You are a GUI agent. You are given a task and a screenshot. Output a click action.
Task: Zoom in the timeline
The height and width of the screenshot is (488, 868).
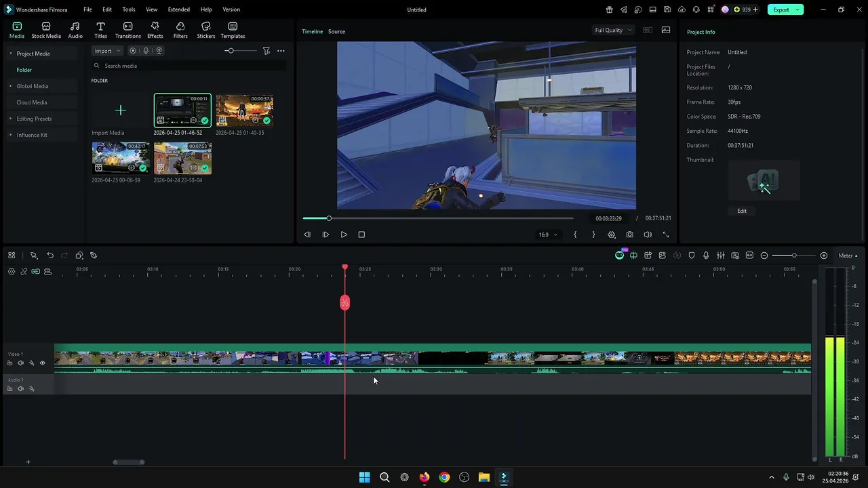[x=824, y=256]
